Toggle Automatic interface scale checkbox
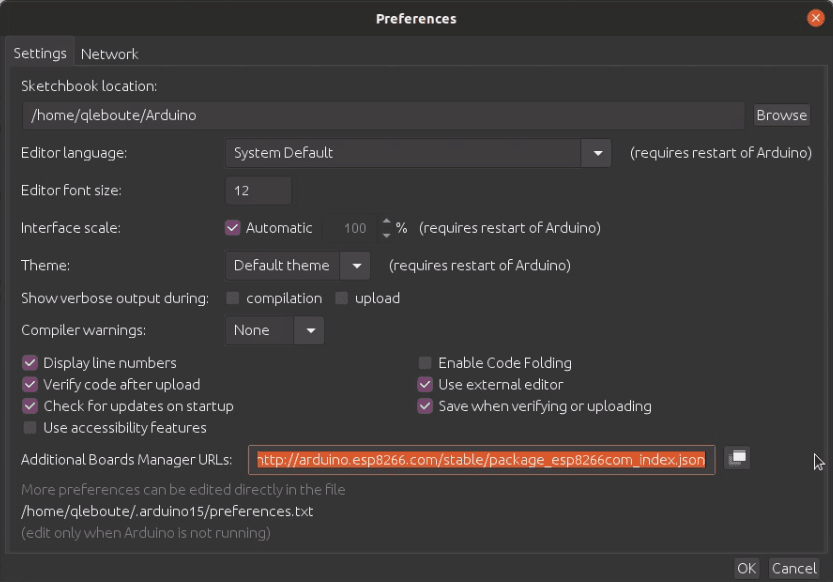 point(233,228)
